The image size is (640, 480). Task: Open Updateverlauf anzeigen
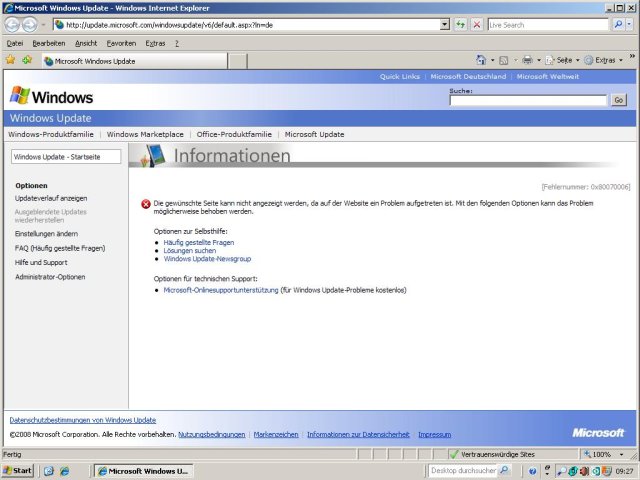click(51, 198)
